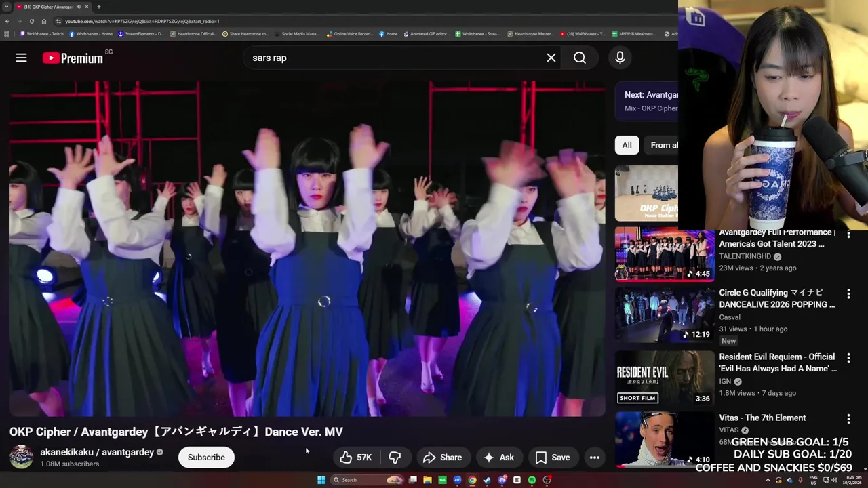The height and width of the screenshot is (488, 868).
Task: Open a new browser tab with plus
Action: (99, 7)
